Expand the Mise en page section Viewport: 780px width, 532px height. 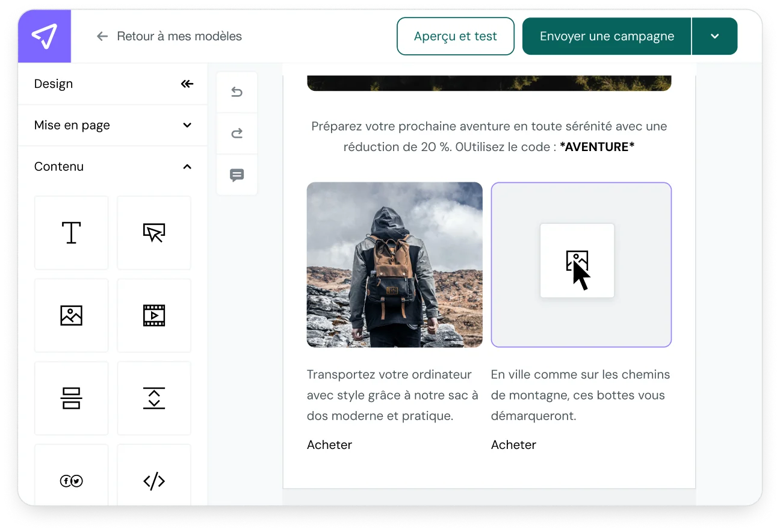coord(113,125)
